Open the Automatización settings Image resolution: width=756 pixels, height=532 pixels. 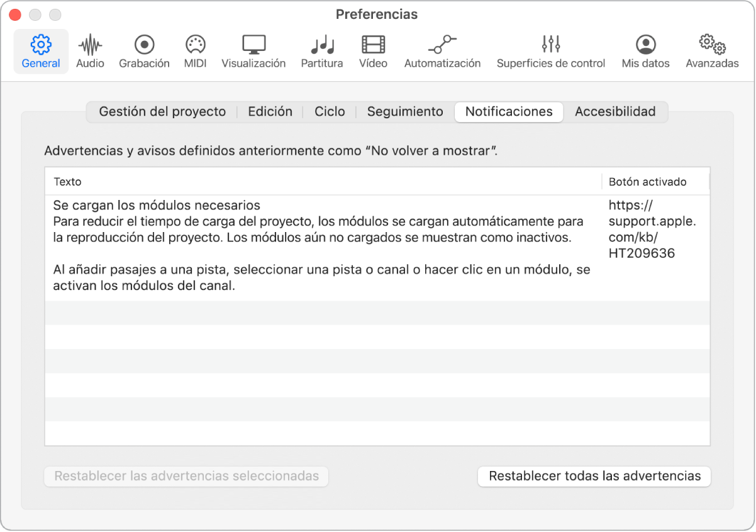(x=442, y=50)
